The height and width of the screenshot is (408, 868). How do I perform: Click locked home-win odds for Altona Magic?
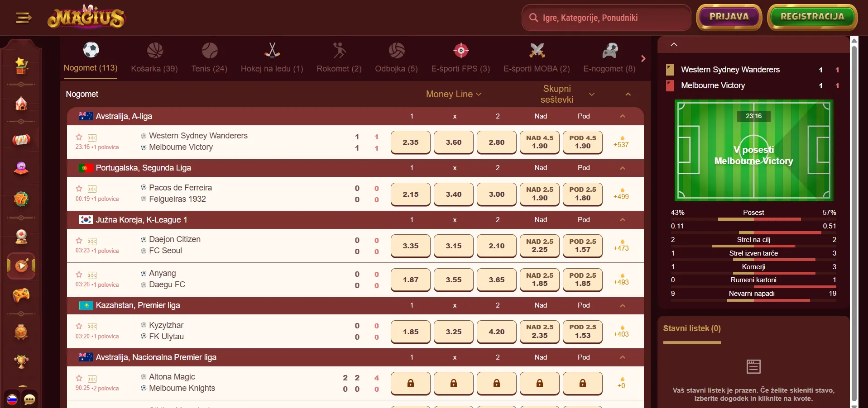point(411,383)
